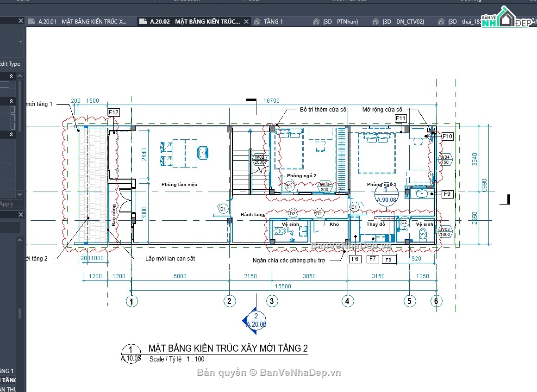Open the {3D - PTNhan} view tab
Image resolution: width=537 pixels, height=392 pixels.
[x=341, y=21]
